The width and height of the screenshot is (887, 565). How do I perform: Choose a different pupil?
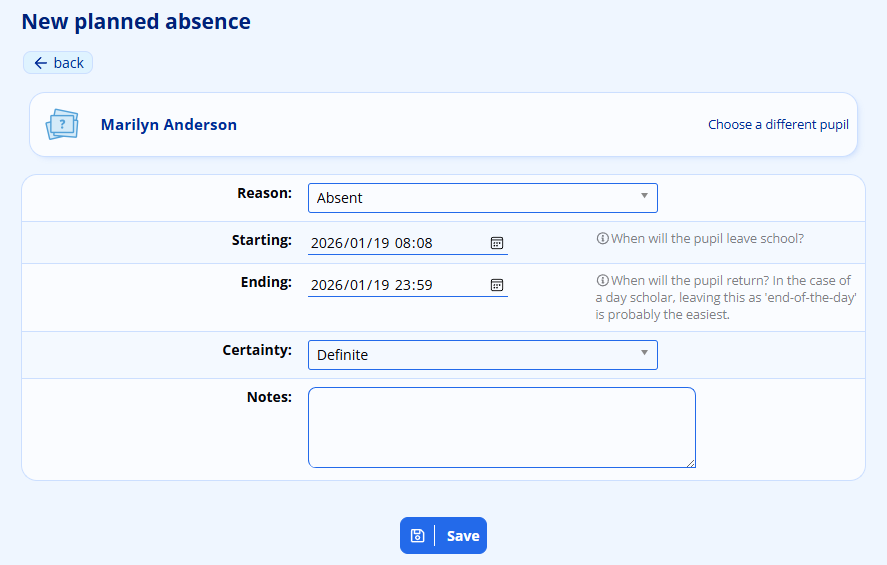click(778, 125)
